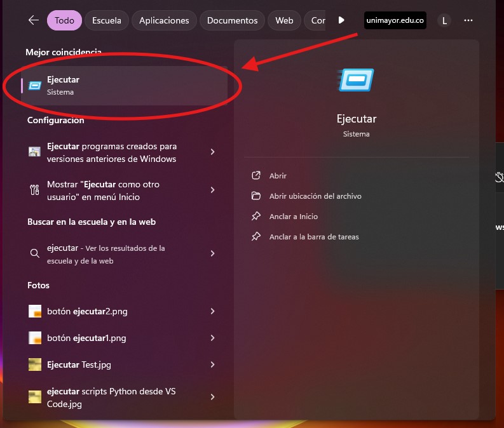Click compatibility settings icon beside Ejecutar programas
Screen dimensions: 504x428
click(x=34, y=151)
